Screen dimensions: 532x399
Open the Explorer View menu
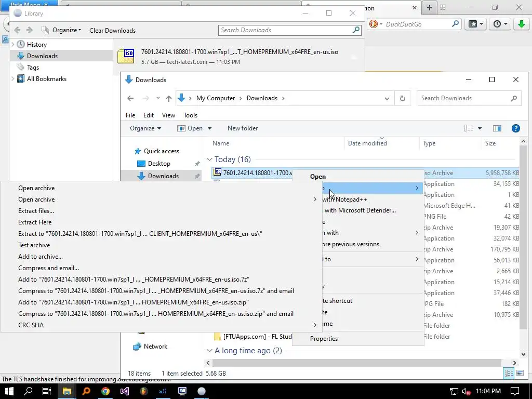coord(168,115)
